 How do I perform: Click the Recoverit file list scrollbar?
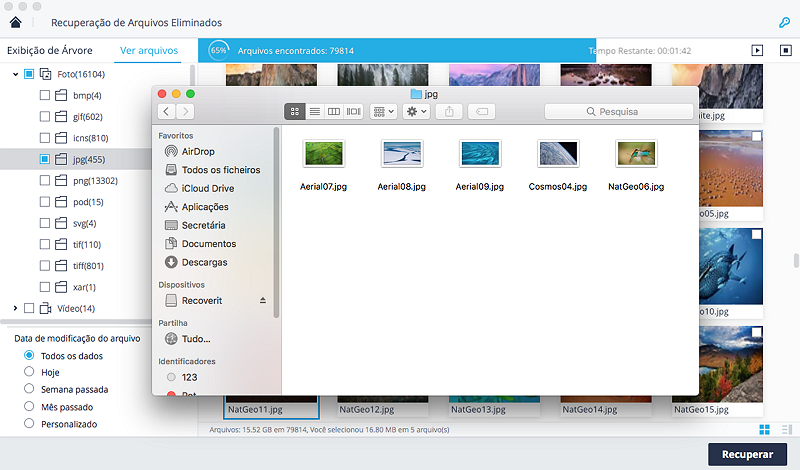(796, 260)
